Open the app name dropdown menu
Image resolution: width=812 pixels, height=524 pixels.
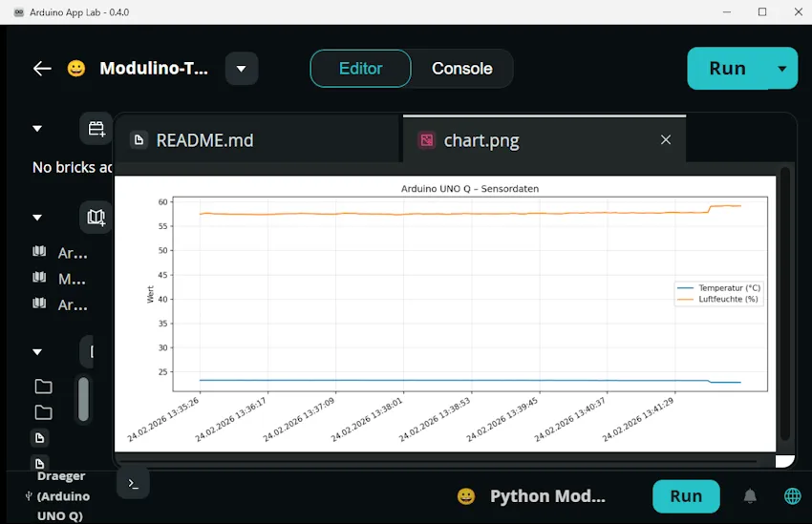click(x=241, y=69)
